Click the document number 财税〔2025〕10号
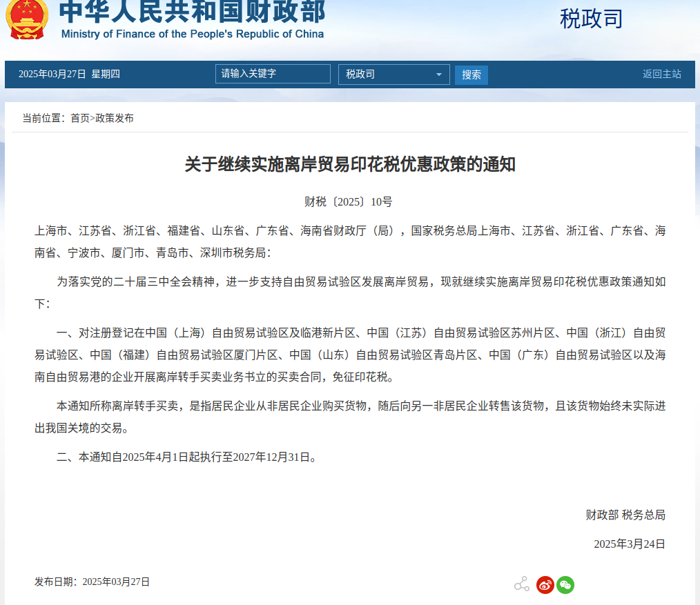Image resolution: width=700 pixels, height=605 pixels. [348, 201]
